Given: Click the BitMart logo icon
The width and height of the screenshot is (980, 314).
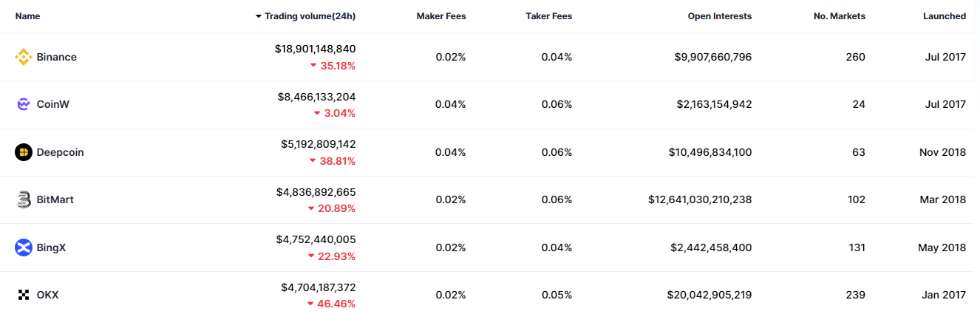Looking at the screenshot, I should point(24,199).
